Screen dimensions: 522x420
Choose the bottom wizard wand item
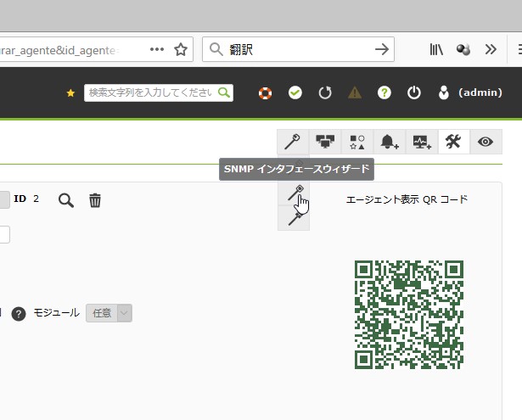coord(294,218)
